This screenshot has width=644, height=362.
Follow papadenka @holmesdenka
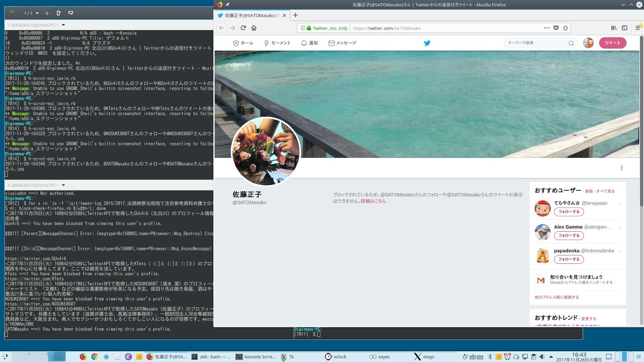coord(569,259)
